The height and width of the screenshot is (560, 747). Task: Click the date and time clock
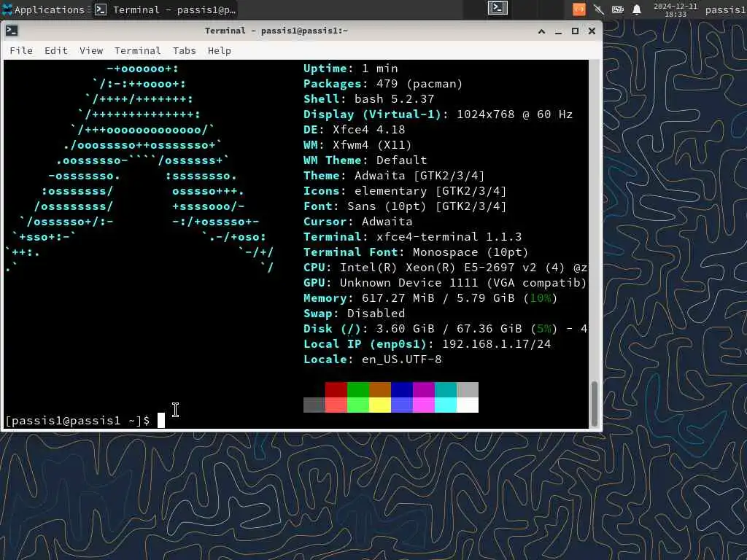(x=675, y=10)
